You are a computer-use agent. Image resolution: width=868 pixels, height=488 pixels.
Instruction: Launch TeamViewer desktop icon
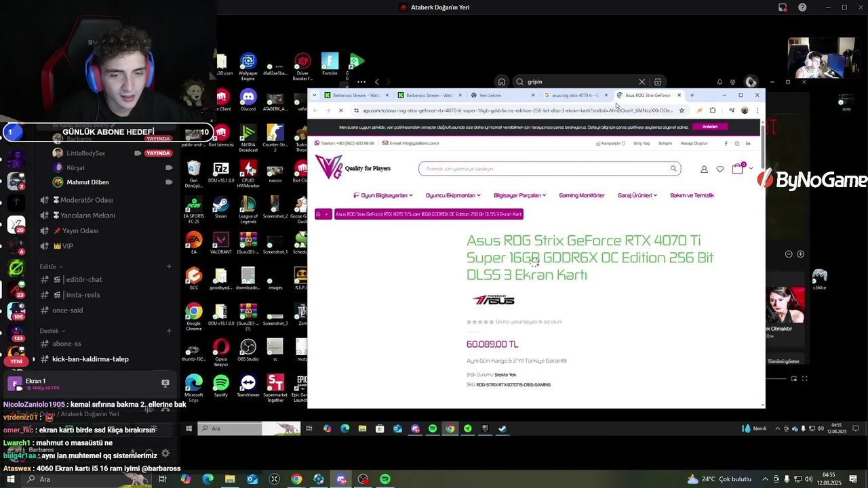pyautogui.click(x=248, y=386)
